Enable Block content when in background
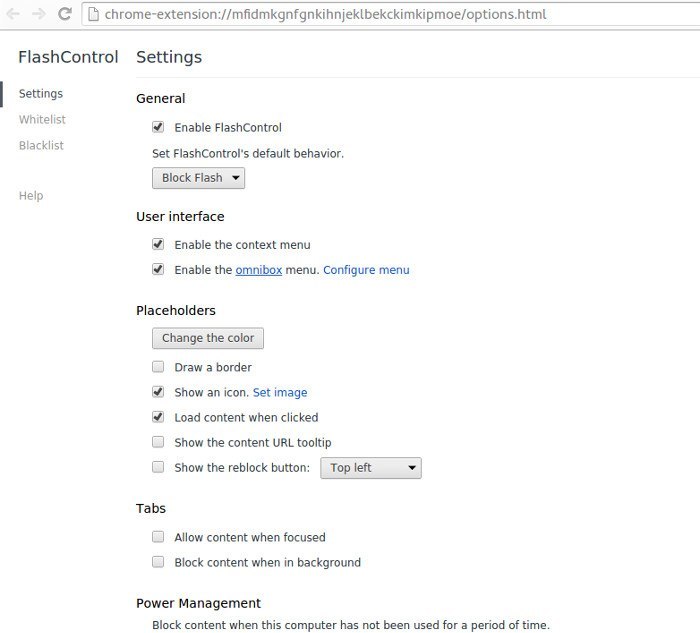 (158, 562)
